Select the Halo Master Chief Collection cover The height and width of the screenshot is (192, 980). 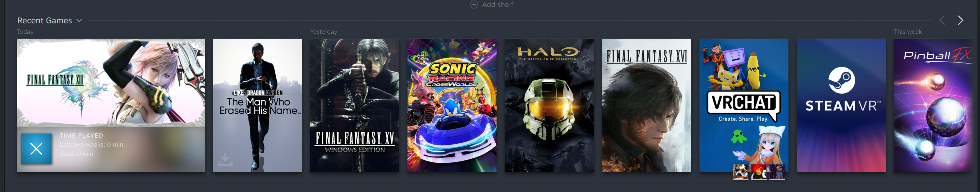click(x=549, y=105)
